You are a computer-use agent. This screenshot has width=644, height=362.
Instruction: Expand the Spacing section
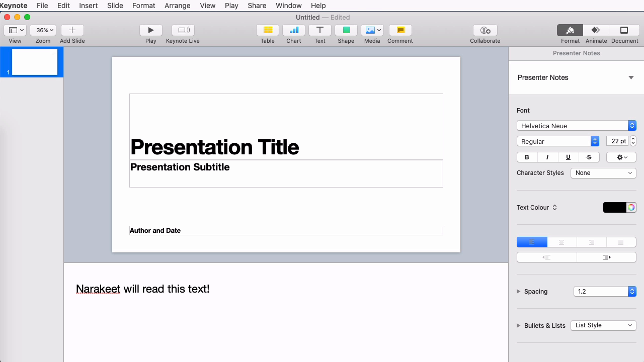point(519,292)
